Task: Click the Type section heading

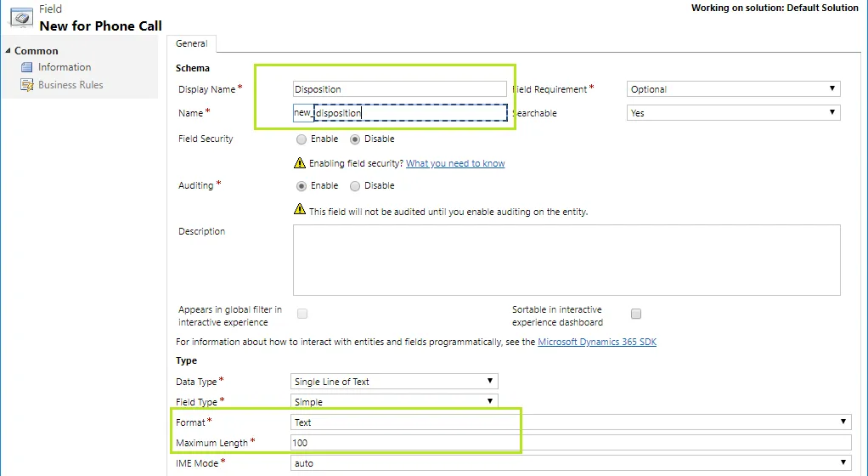Action: click(x=186, y=360)
